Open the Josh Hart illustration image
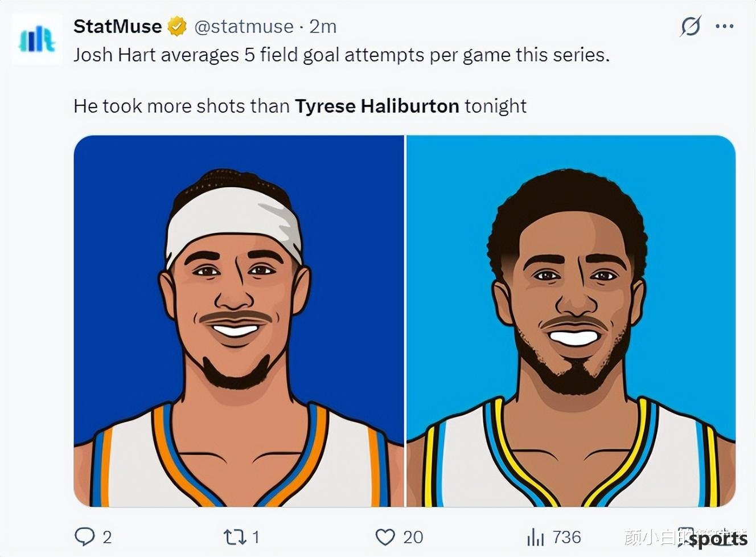Viewport: 756px width, 557px height. tap(239, 321)
